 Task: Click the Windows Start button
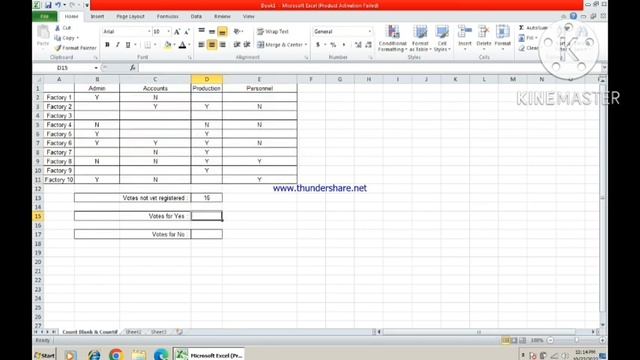tap(44, 355)
